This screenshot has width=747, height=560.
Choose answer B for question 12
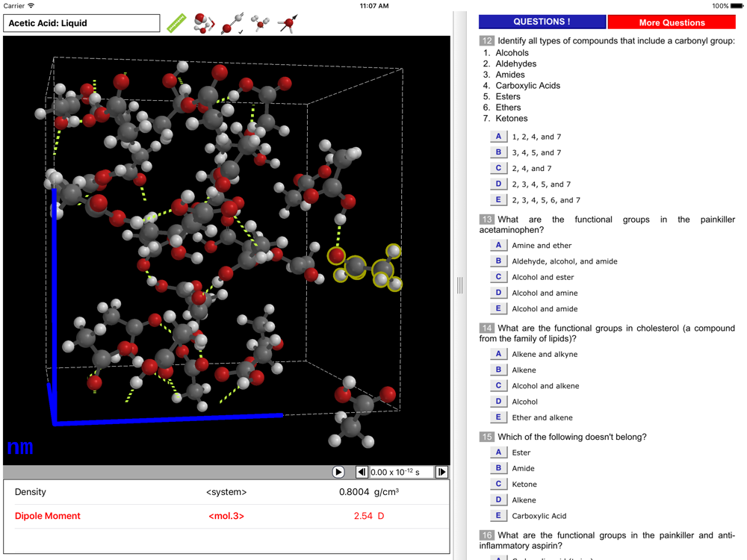pyautogui.click(x=498, y=152)
